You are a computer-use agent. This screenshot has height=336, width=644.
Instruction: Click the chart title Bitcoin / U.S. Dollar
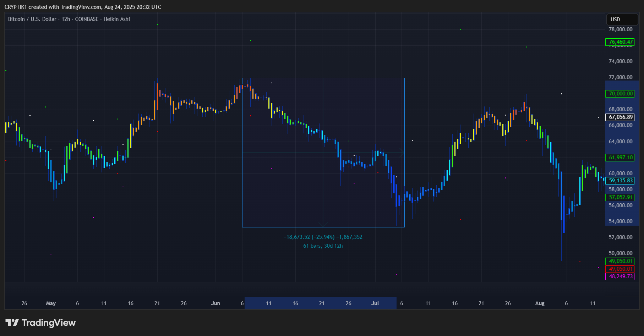pos(32,19)
